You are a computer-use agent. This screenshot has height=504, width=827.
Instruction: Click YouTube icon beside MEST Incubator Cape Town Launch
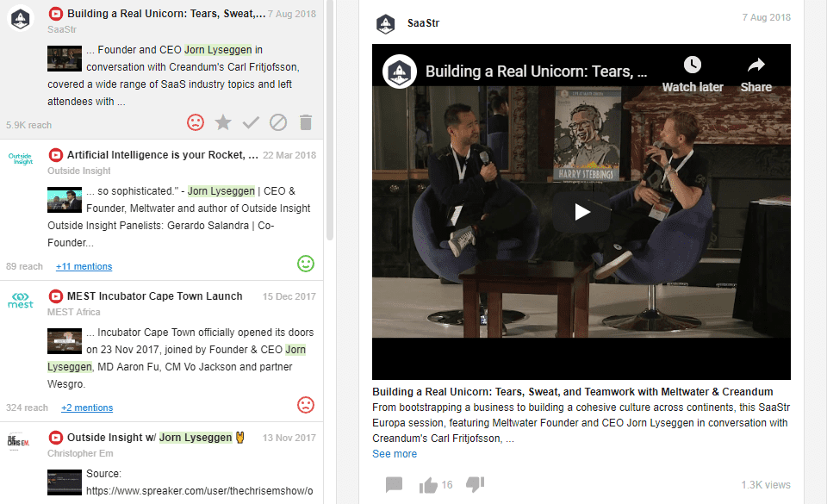point(55,296)
